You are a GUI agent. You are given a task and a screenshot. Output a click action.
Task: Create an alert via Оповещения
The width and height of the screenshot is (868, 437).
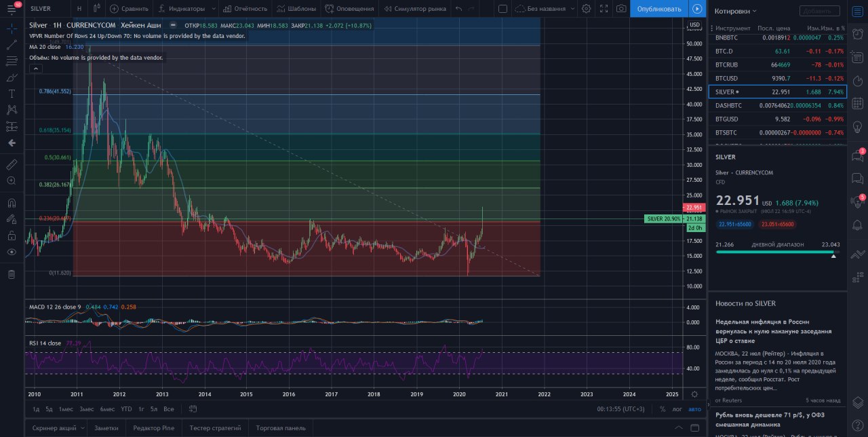click(x=349, y=9)
